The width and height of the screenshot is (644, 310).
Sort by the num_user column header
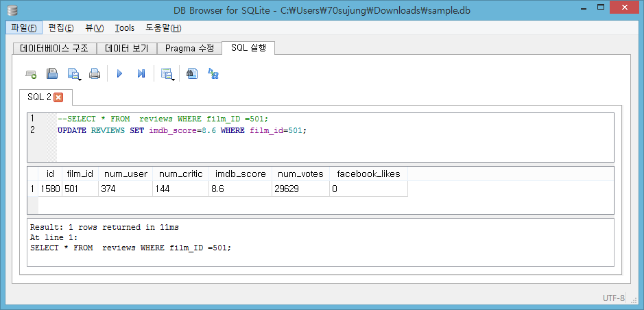pos(126,174)
